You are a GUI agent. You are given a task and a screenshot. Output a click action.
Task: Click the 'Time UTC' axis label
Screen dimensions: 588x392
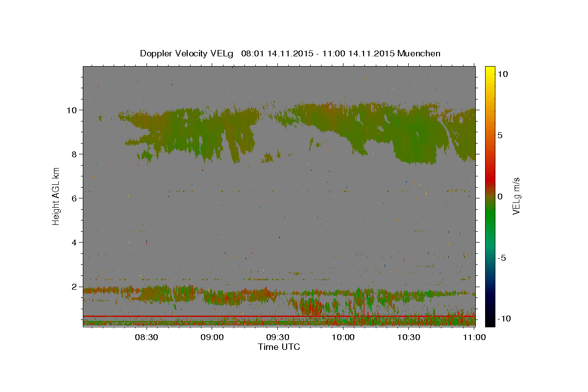(x=279, y=347)
